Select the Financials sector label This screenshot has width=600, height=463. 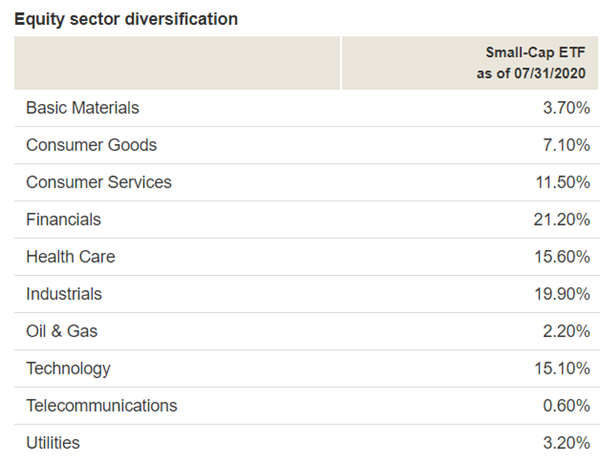pyautogui.click(x=64, y=219)
